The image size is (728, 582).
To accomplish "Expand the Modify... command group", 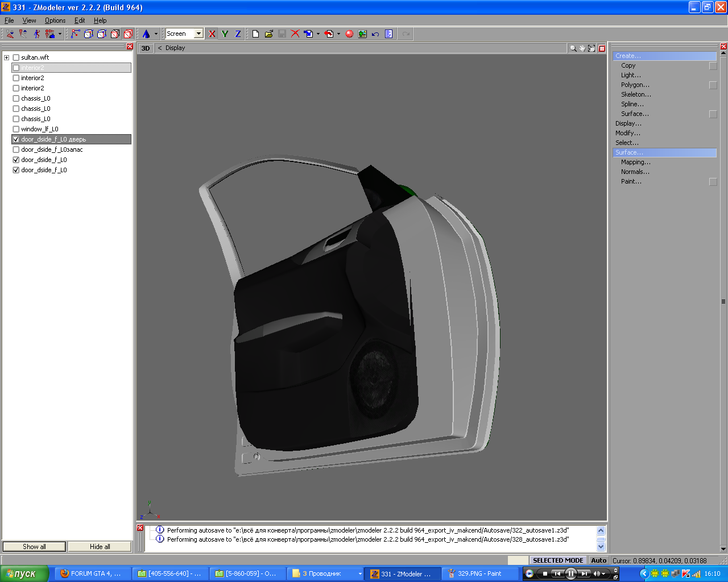I will [627, 133].
